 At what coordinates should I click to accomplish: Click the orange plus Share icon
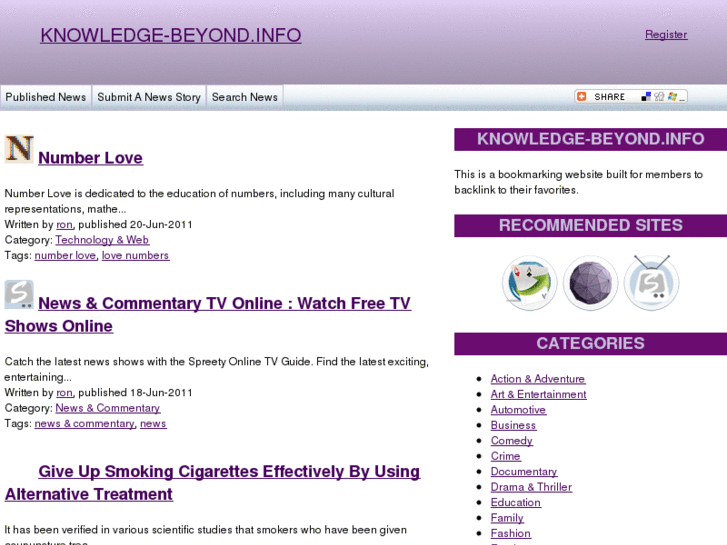tap(581, 96)
